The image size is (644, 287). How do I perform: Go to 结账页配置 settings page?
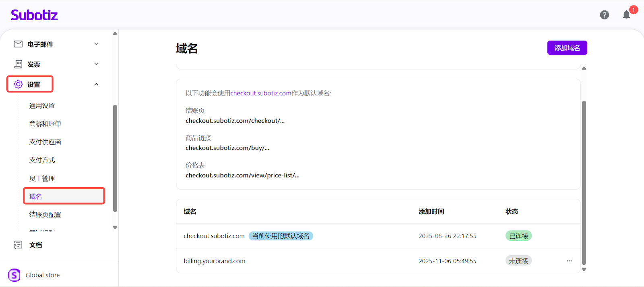(x=45, y=215)
